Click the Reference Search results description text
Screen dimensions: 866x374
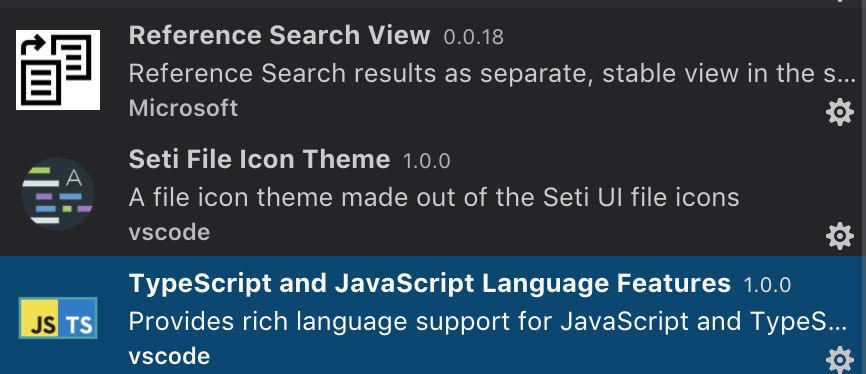493,73
